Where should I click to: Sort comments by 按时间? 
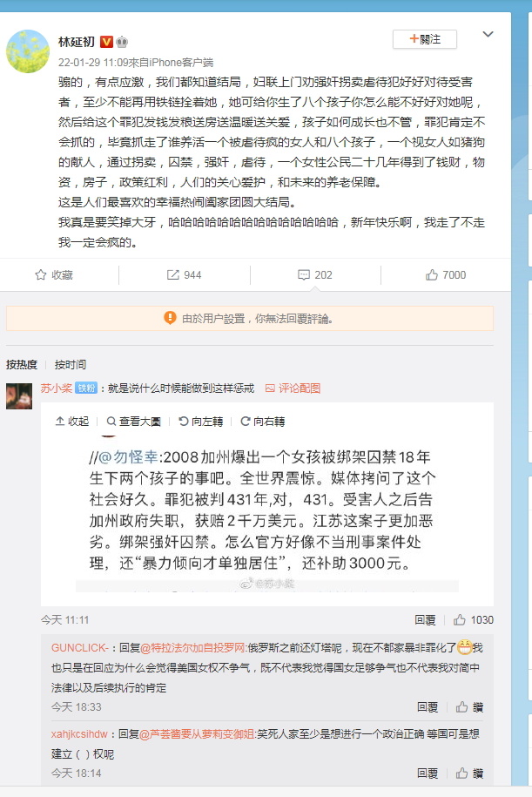(71, 364)
